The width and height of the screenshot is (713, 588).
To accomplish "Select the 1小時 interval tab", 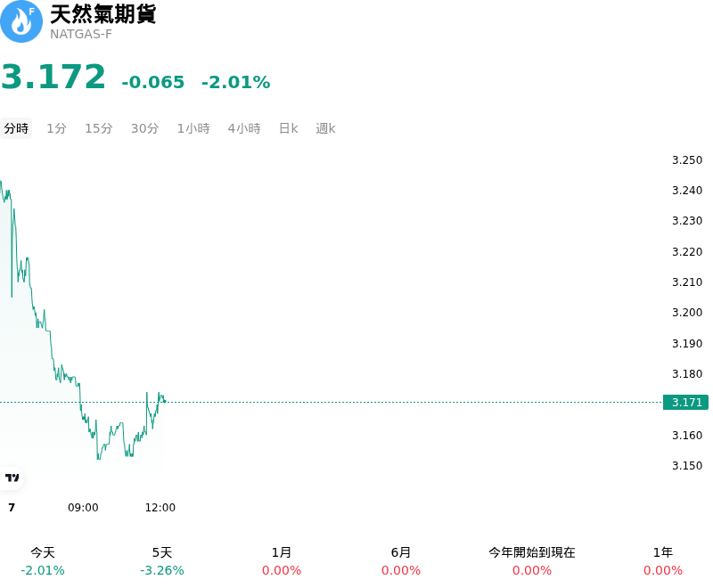I will tap(193, 128).
